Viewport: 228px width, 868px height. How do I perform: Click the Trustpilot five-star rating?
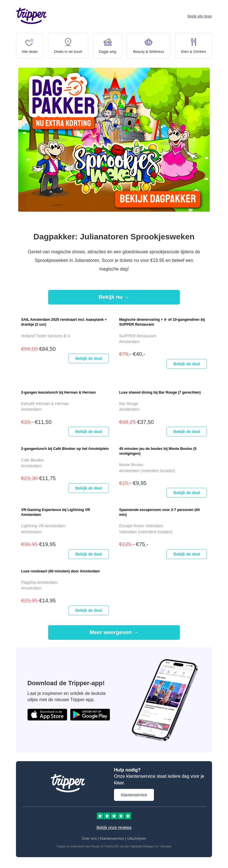(114, 815)
